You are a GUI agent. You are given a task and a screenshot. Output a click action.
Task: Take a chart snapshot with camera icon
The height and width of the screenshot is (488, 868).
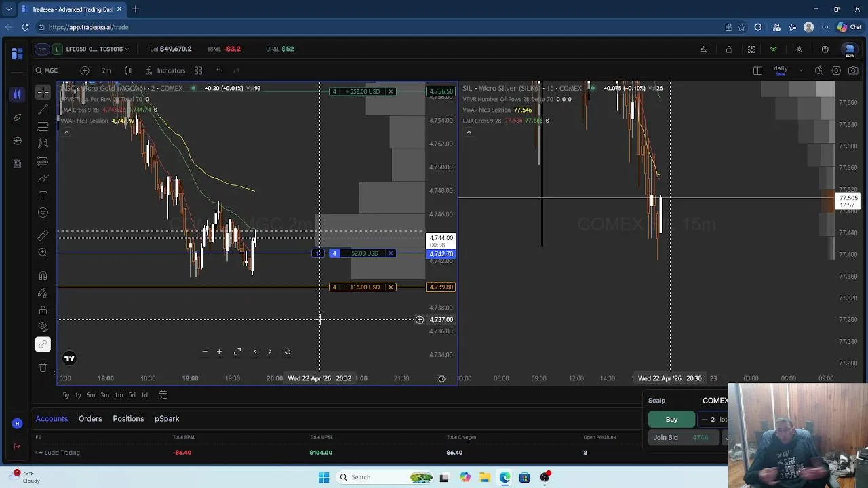pos(853,70)
